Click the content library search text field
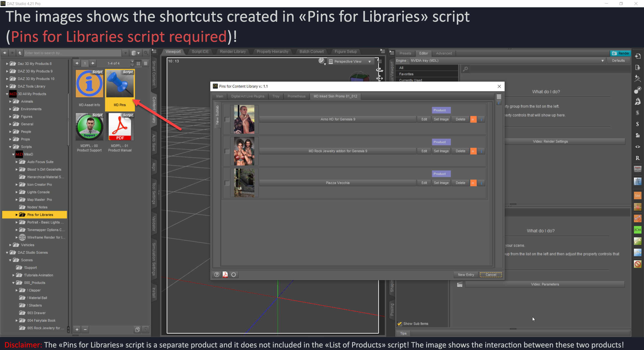The height and width of the screenshot is (350, 644). tap(73, 53)
